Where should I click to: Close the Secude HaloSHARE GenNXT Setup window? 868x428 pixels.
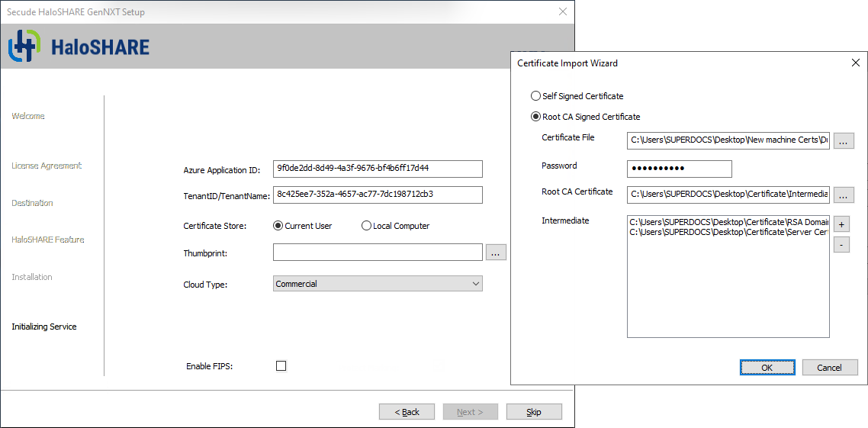click(x=562, y=11)
